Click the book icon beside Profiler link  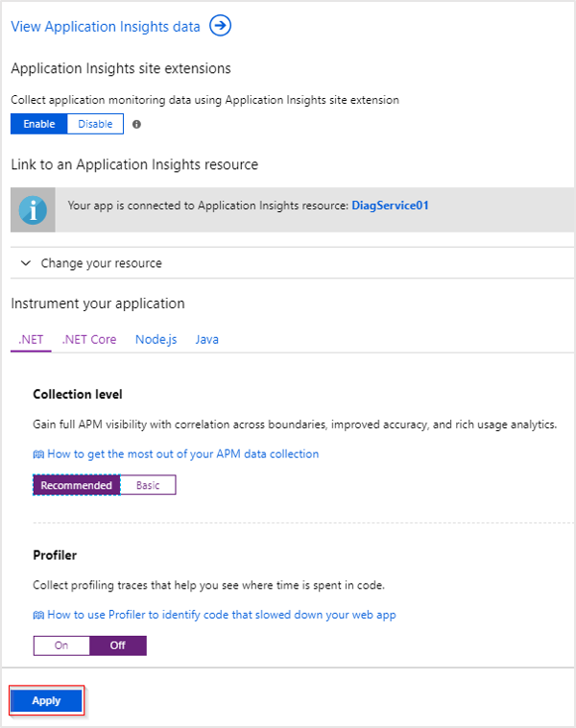click(x=38, y=615)
